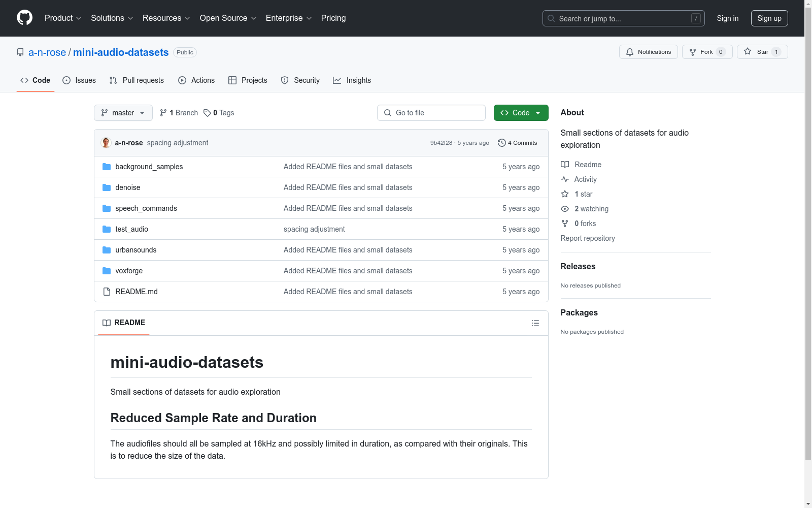812x508 pixels.
Task: Switch to the Actions tab
Action: [196, 80]
